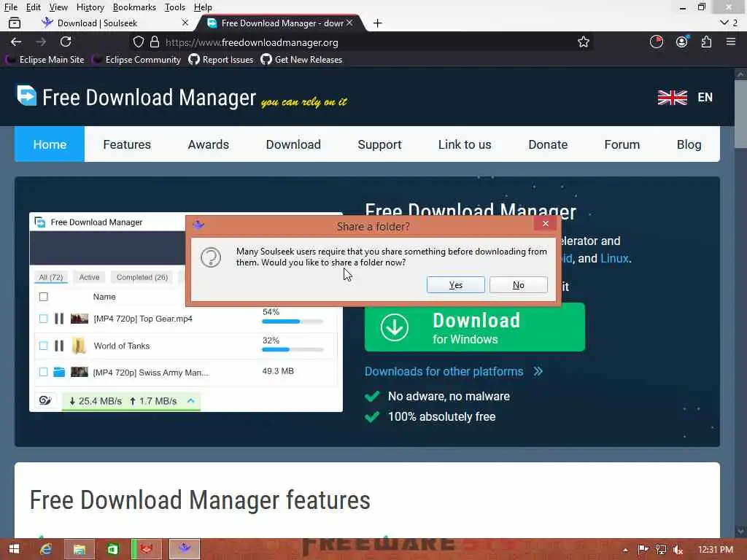Open Blog page
Image resolution: width=747 pixels, height=560 pixels.
(x=689, y=144)
